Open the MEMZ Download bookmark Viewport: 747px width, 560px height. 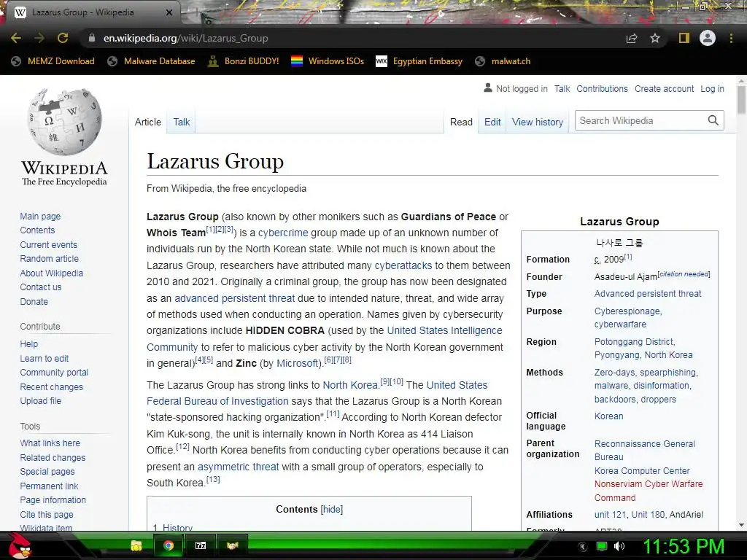click(53, 61)
